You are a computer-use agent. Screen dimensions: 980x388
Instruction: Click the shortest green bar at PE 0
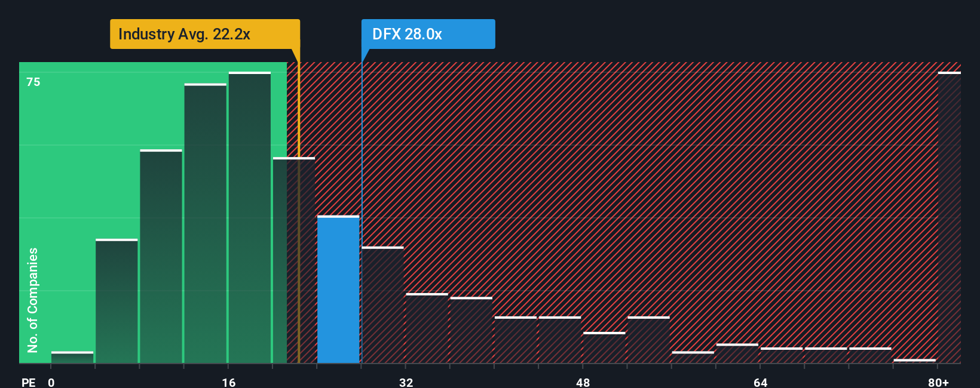[x=72, y=357]
